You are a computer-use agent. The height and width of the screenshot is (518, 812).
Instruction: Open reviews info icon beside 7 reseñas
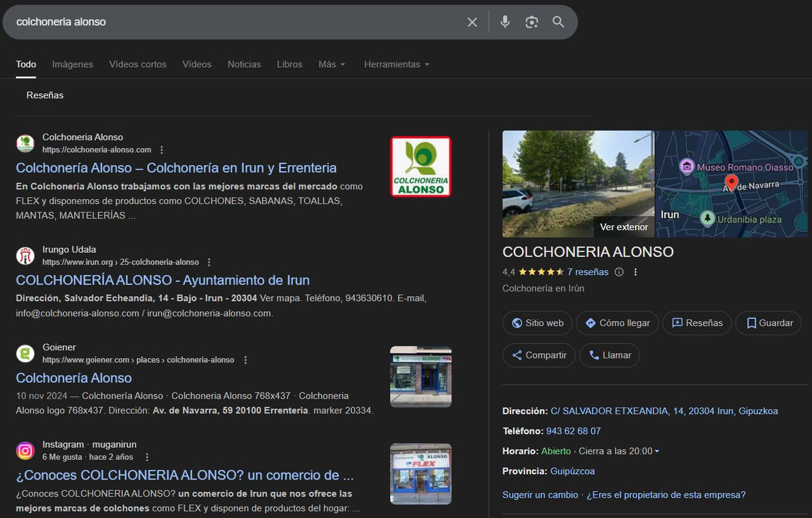tap(619, 272)
